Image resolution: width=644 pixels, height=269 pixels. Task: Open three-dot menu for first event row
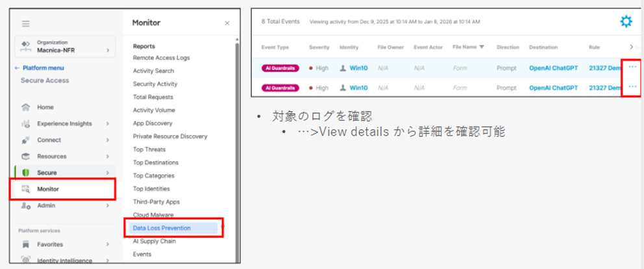pyautogui.click(x=632, y=68)
